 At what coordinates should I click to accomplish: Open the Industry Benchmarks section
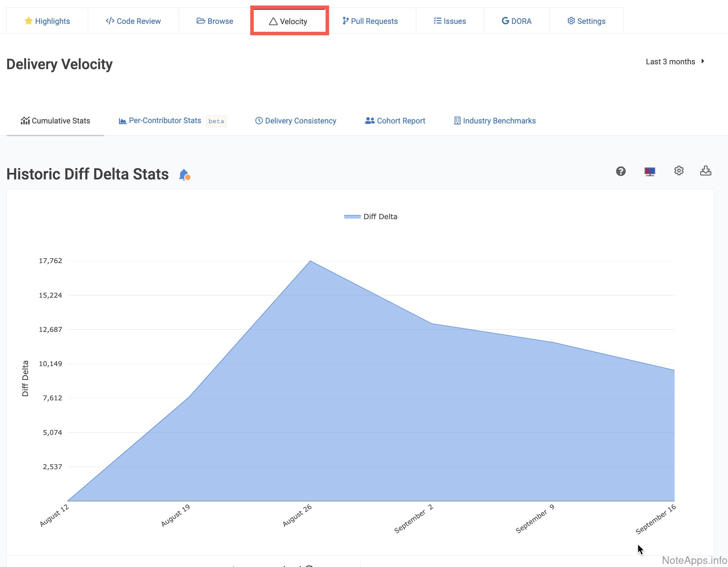(x=495, y=121)
